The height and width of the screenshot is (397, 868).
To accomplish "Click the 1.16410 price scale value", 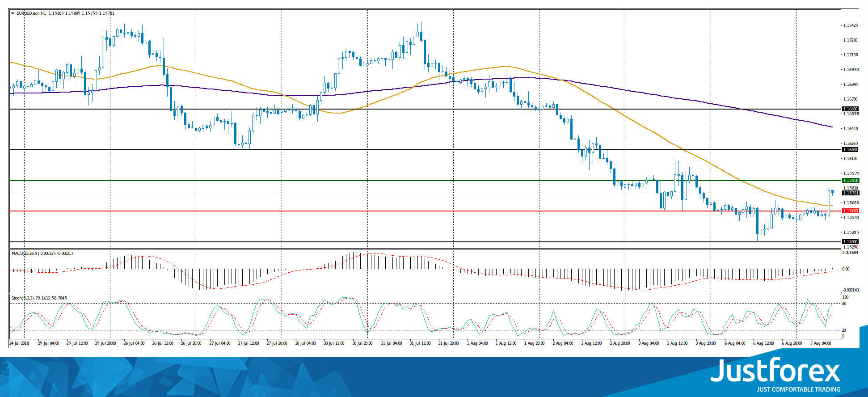I will pyautogui.click(x=850, y=129).
